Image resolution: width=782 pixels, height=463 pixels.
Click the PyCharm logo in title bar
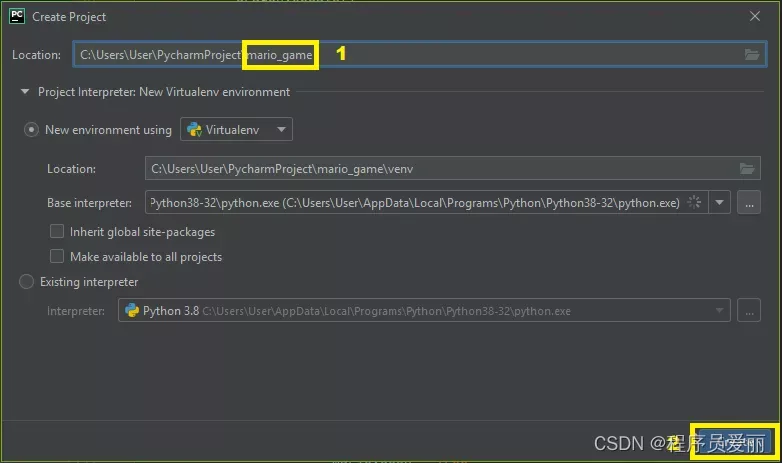[17, 16]
